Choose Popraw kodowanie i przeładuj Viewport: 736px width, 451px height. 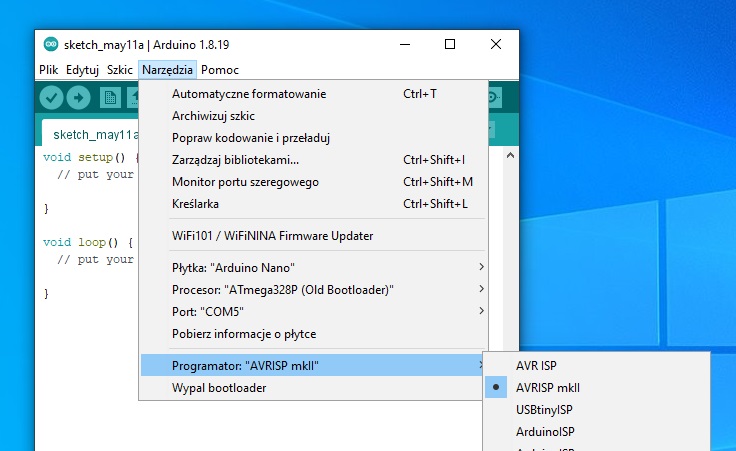[x=314, y=138]
